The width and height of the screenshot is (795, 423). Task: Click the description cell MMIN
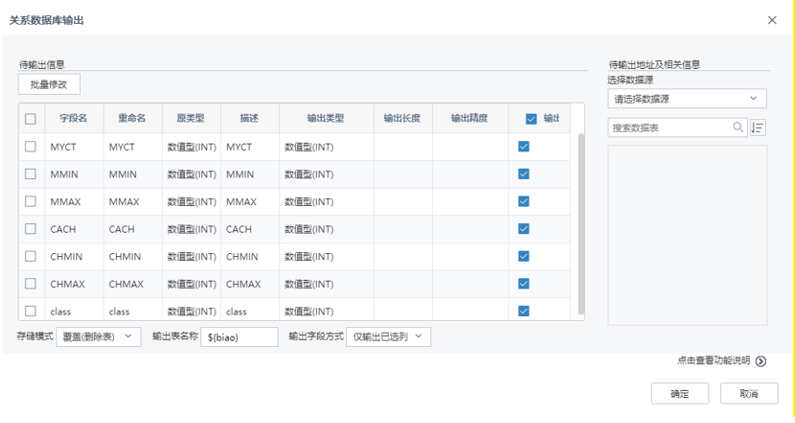coord(250,174)
